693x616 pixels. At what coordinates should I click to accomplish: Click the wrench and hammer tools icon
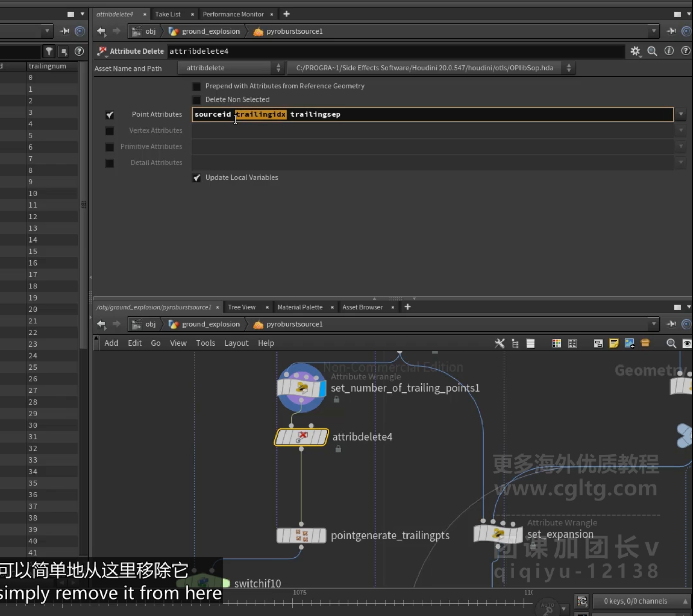tap(499, 343)
